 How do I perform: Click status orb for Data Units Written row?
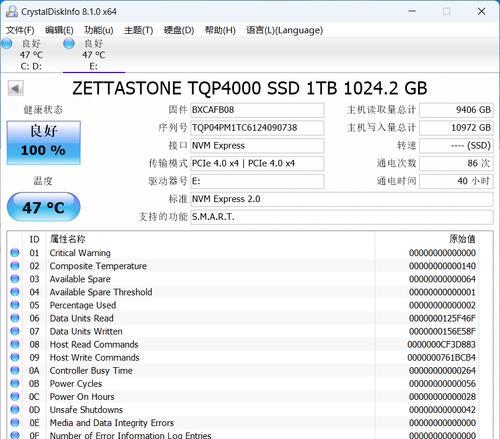click(15, 331)
